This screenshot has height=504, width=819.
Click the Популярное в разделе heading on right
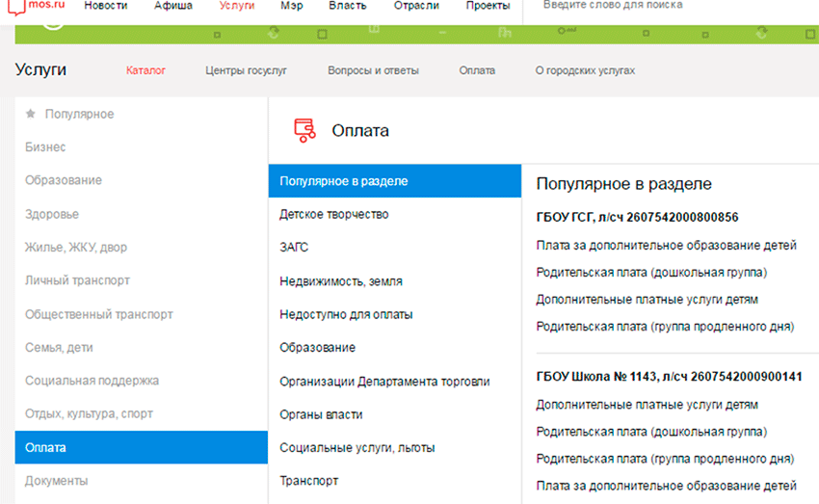coord(623,184)
